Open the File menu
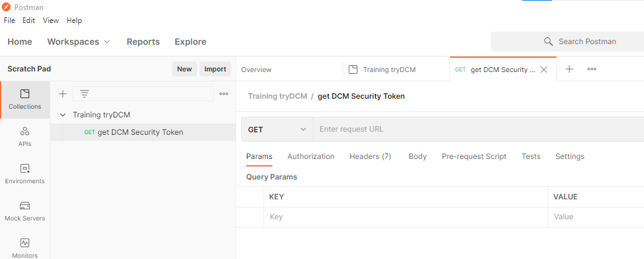Viewport: 644px width, 259px height. [x=9, y=20]
